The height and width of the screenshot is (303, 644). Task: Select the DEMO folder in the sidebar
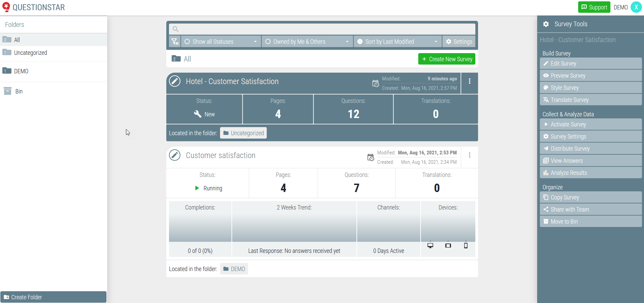click(22, 71)
